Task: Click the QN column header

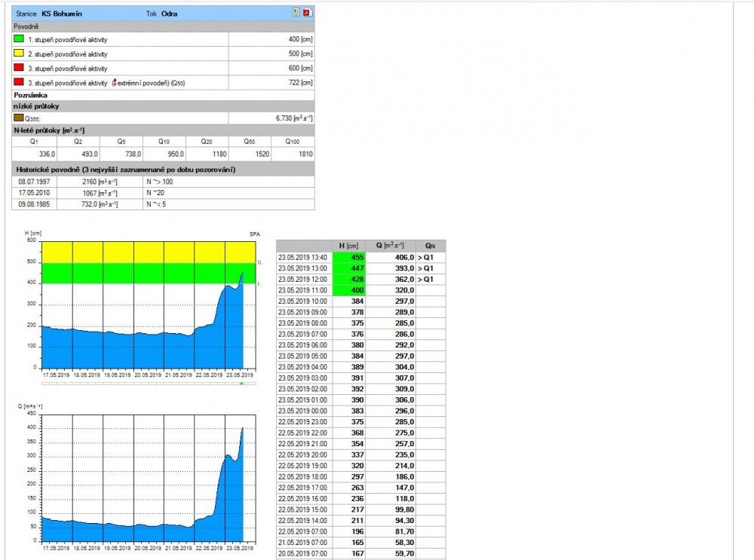Action: coord(430,246)
